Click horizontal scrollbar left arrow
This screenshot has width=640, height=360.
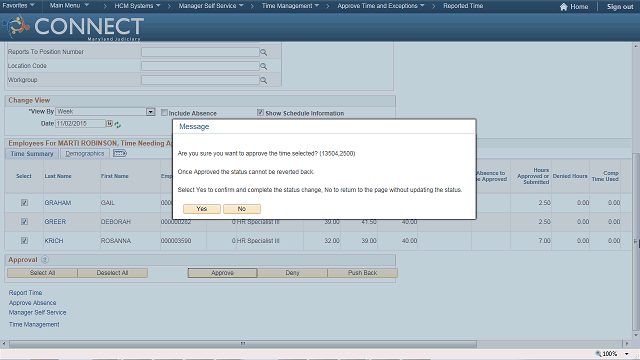(x=4, y=344)
